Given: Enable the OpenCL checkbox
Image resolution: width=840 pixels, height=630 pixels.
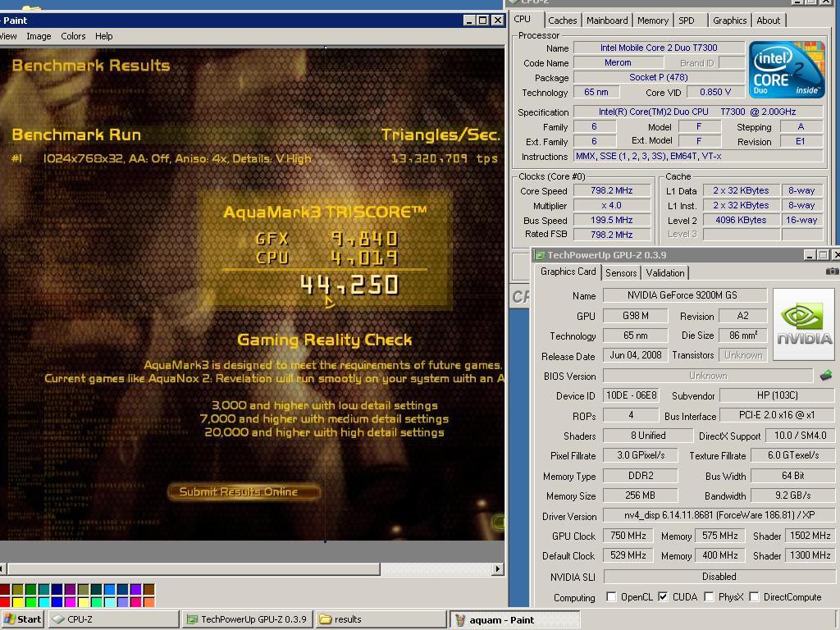Looking at the screenshot, I should pyautogui.click(x=611, y=597).
